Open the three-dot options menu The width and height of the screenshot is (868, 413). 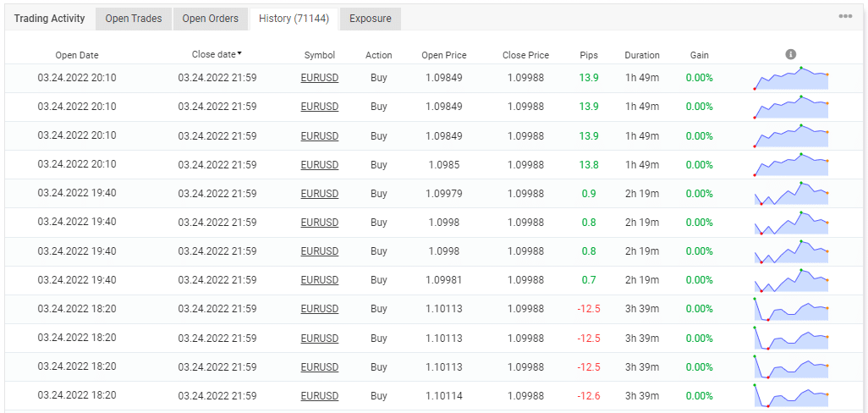[844, 16]
